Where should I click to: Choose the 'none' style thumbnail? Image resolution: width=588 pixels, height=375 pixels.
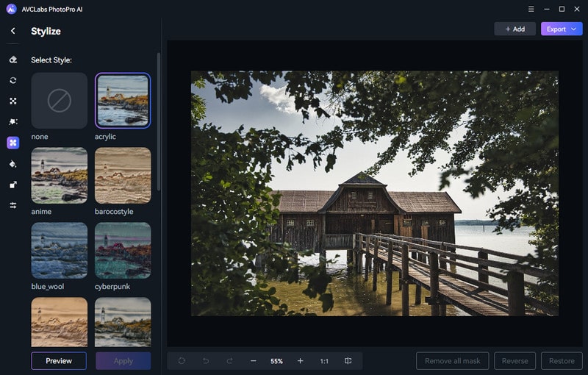pos(60,101)
